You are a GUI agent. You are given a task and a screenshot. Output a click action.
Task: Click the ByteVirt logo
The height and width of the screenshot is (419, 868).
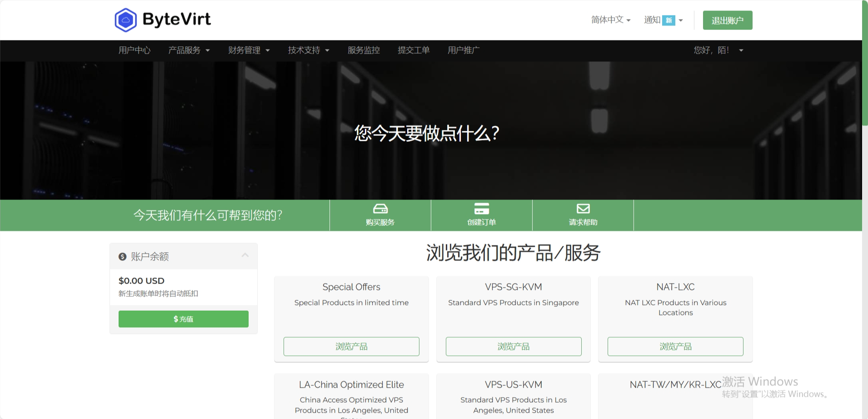point(162,19)
